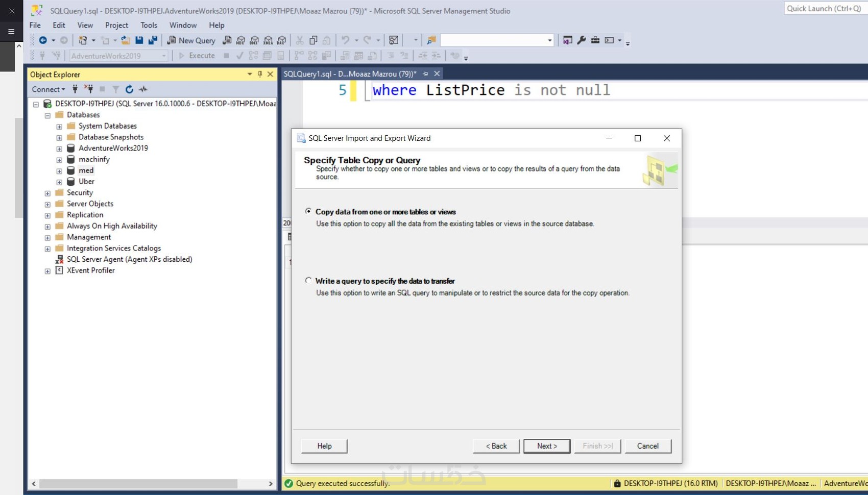Save the query with the floppy icon
Screen dimensions: 868x495
click(139, 40)
